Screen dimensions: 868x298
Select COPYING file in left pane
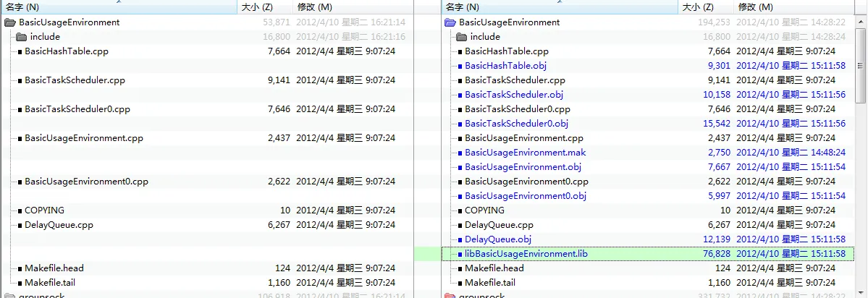tap(44, 210)
